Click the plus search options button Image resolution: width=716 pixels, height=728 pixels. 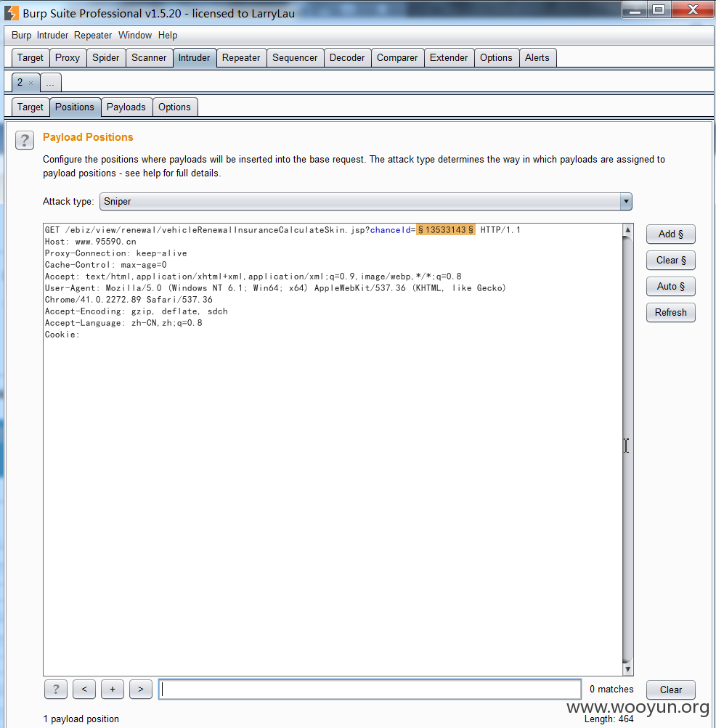113,689
